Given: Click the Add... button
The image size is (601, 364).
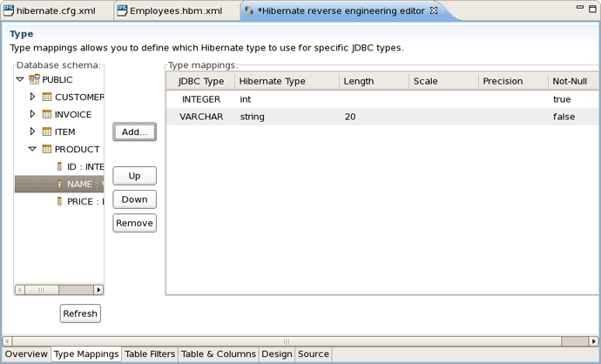Looking at the screenshot, I should click(135, 131).
